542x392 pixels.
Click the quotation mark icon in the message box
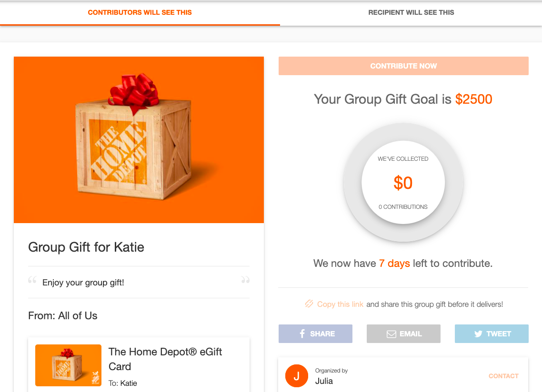pyautogui.click(x=32, y=280)
